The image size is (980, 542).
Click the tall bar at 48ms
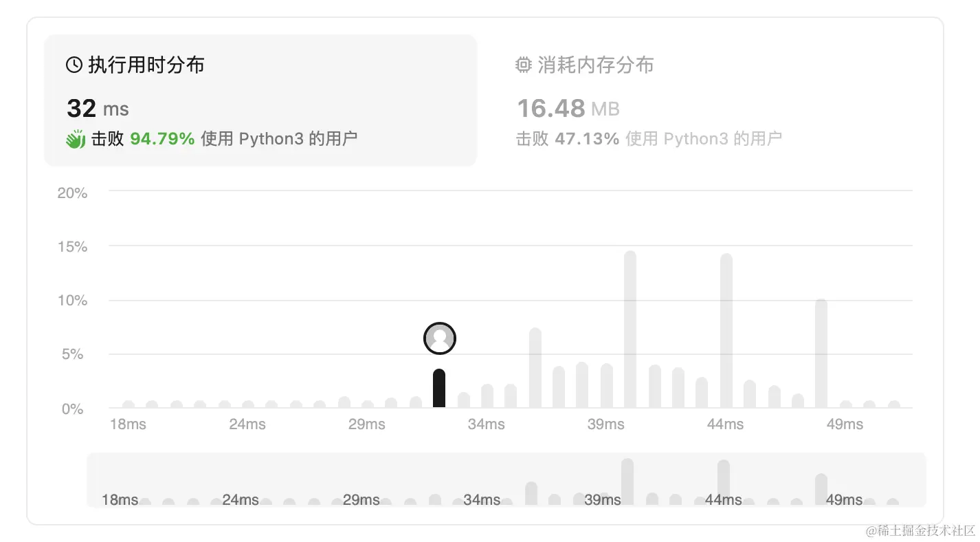click(x=821, y=354)
